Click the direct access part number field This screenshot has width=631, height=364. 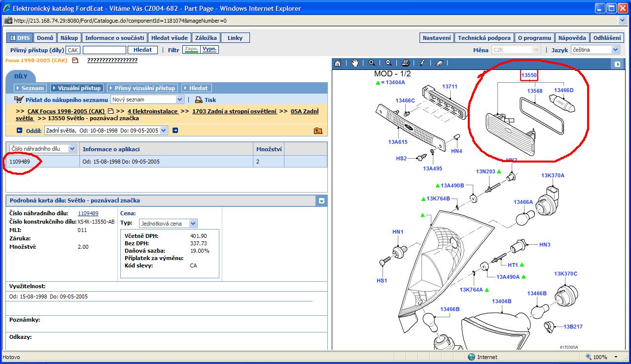[104, 50]
